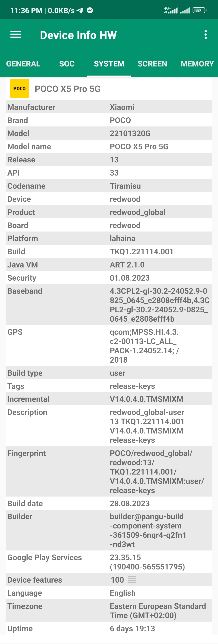Tap the Baseband version row
This screenshot has width=218, height=644.
click(x=109, y=305)
